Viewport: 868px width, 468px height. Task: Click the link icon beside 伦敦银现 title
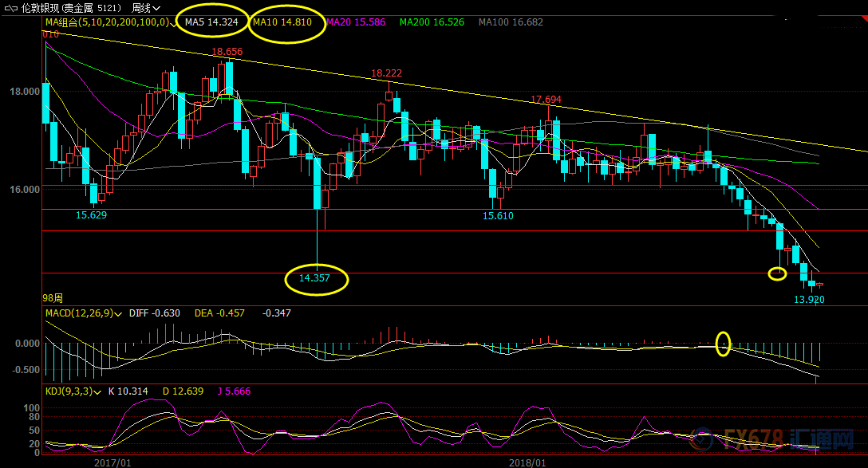pyautogui.click(x=10, y=8)
